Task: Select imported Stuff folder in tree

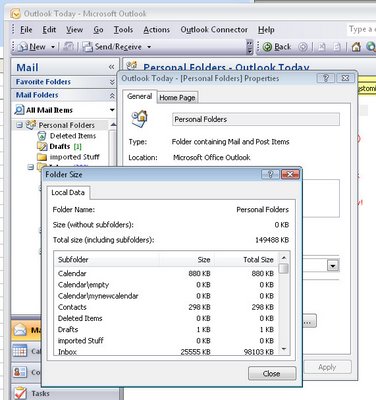Action: 74,157
